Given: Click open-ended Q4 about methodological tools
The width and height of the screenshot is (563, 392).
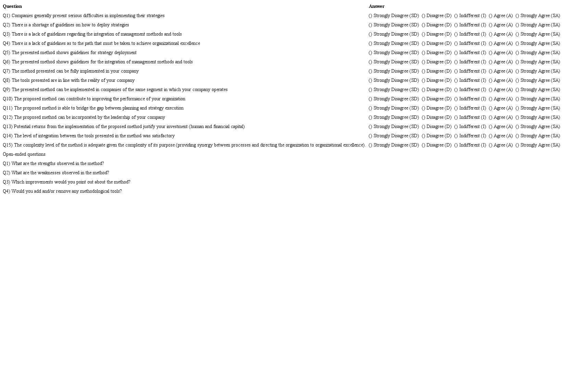Looking at the screenshot, I should 62,191.
